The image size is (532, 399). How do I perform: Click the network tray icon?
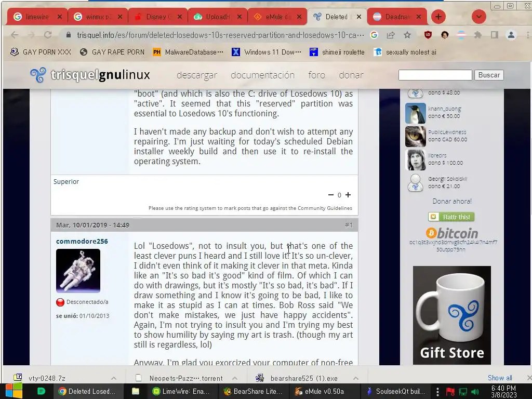(x=463, y=392)
